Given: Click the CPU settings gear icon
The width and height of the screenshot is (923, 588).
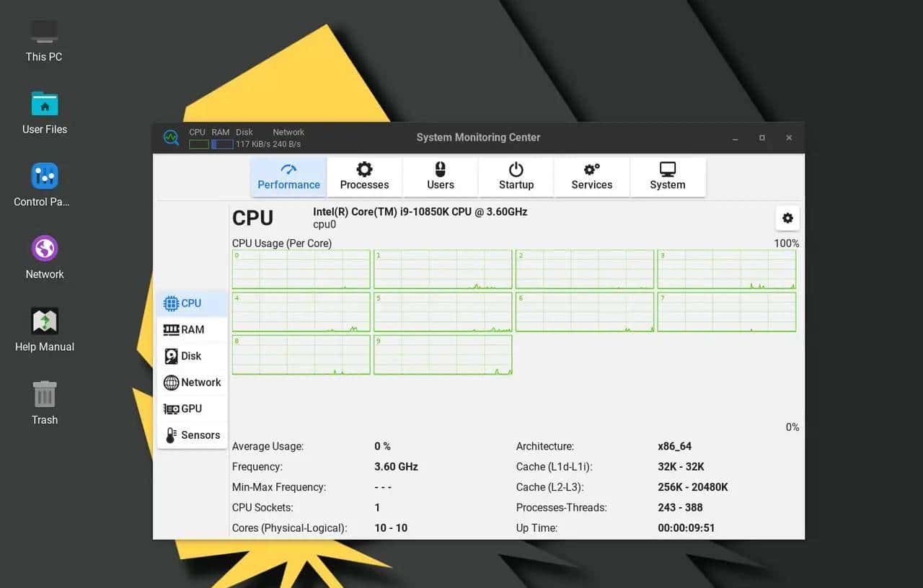Looking at the screenshot, I should (787, 218).
